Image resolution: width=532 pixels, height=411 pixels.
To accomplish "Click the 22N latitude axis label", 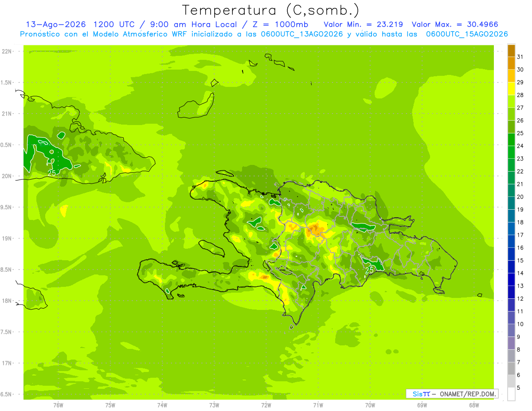I will click(7, 51).
